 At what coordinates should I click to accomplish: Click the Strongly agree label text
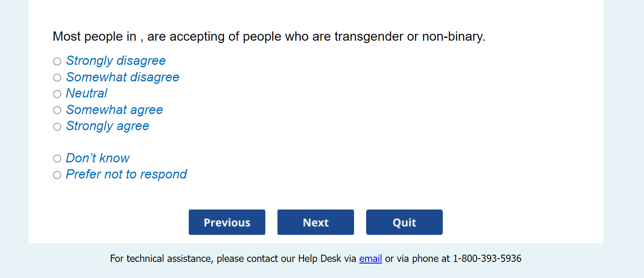pyautogui.click(x=108, y=126)
